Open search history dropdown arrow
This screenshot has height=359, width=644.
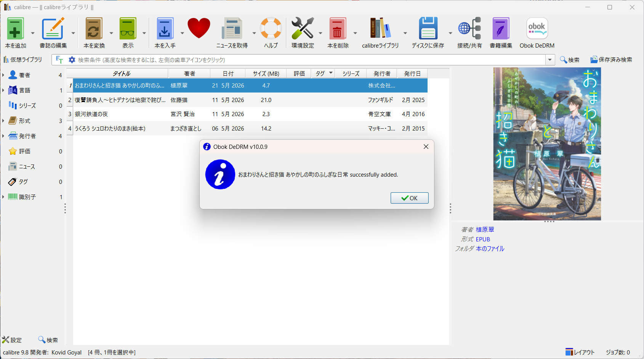point(550,60)
